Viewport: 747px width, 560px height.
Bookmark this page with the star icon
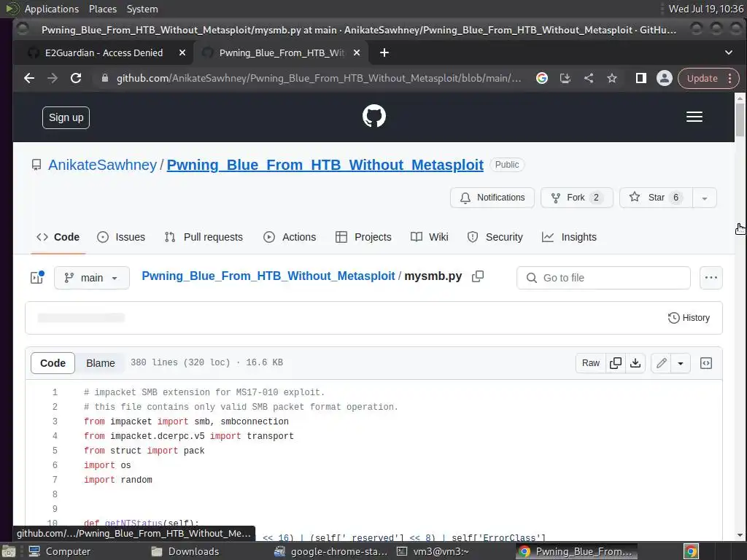coord(612,78)
